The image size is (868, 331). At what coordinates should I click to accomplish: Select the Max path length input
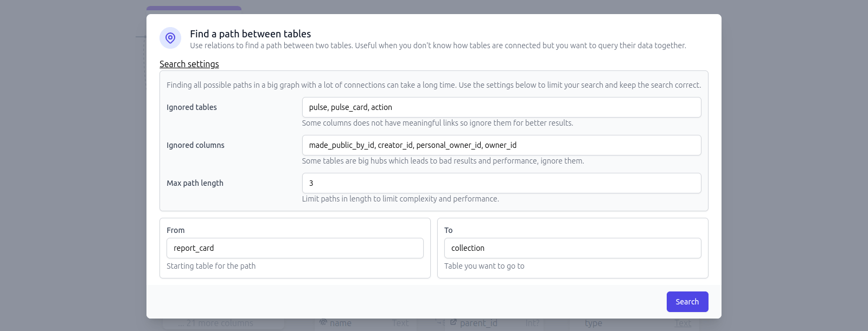(501, 183)
